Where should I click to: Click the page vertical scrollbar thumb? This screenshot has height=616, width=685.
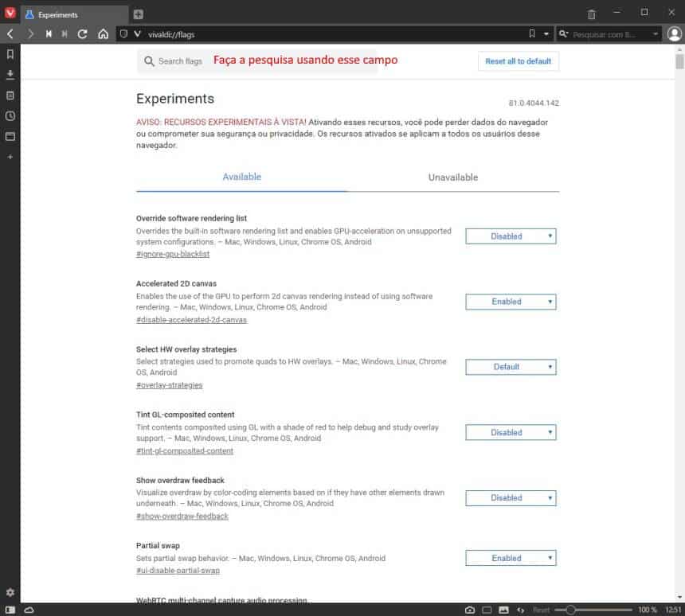[x=679, y=60]
